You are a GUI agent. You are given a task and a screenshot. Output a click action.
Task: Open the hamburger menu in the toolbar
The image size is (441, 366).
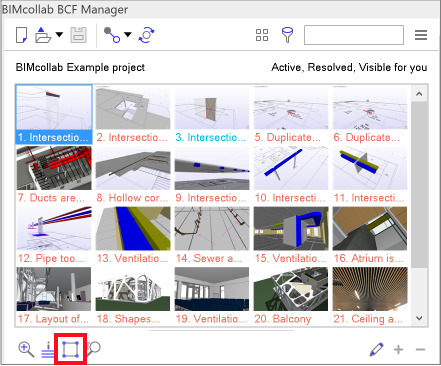pos(421,35)
